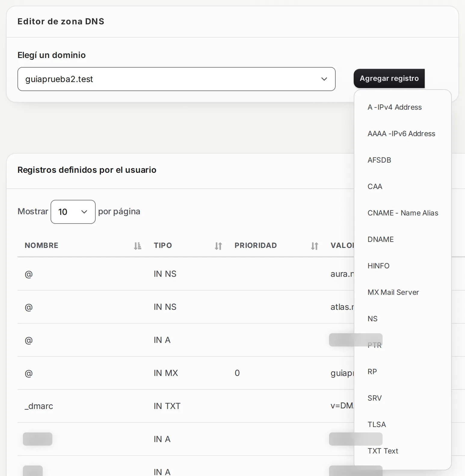Select TXT Text record option

383,451
